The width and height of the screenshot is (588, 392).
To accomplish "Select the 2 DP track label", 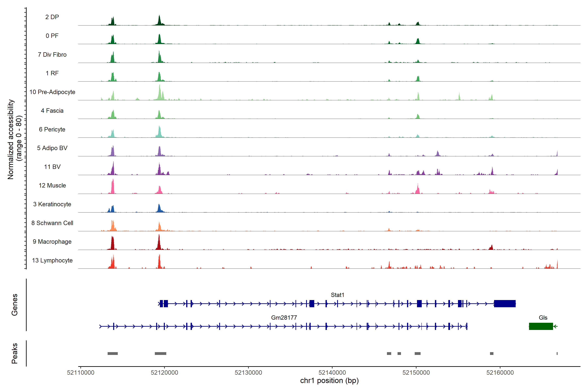I will (x=52, y=17).
